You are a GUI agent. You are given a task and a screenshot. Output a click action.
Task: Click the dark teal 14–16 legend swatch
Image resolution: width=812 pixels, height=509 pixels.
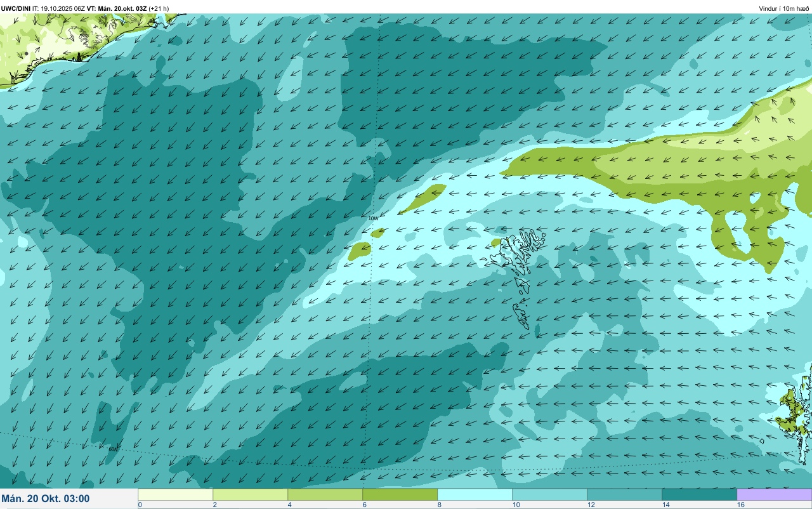(700, 494)
